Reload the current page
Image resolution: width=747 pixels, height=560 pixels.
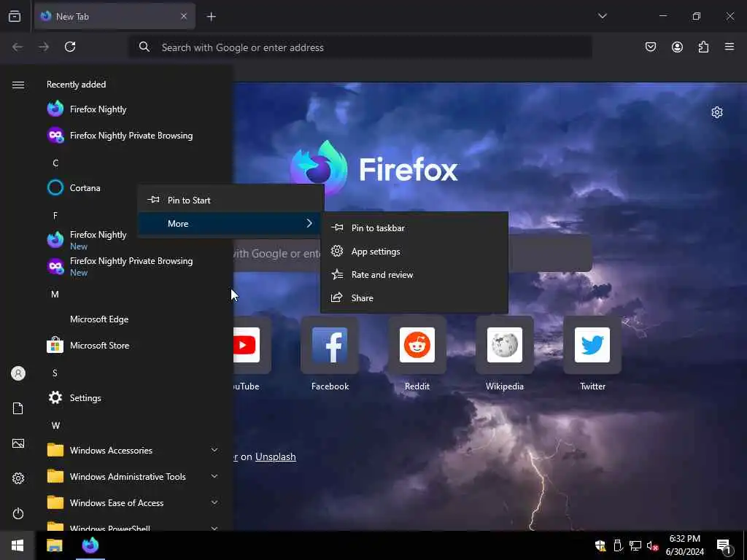point(70,47)
